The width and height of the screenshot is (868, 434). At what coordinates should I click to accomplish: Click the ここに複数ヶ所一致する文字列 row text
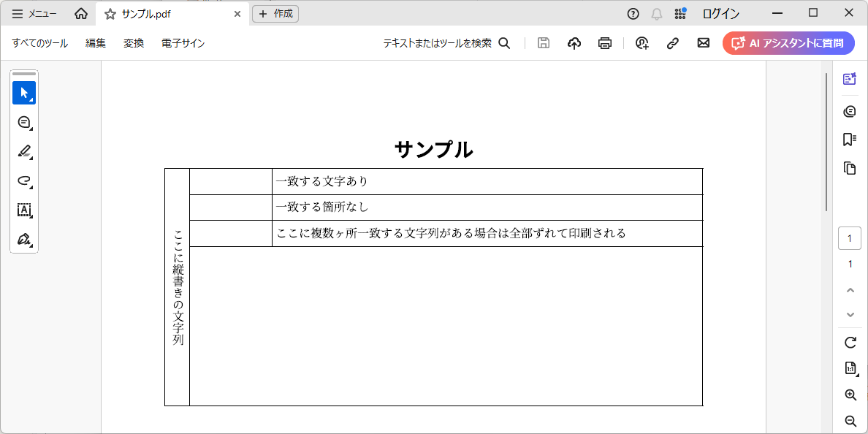click(x=451, y=233)
